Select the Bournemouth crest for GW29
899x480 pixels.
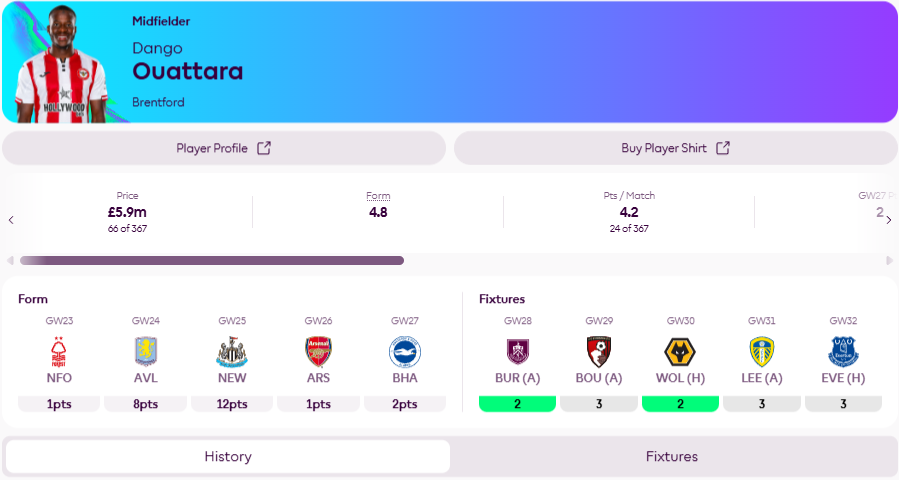[x=599, y=352]
